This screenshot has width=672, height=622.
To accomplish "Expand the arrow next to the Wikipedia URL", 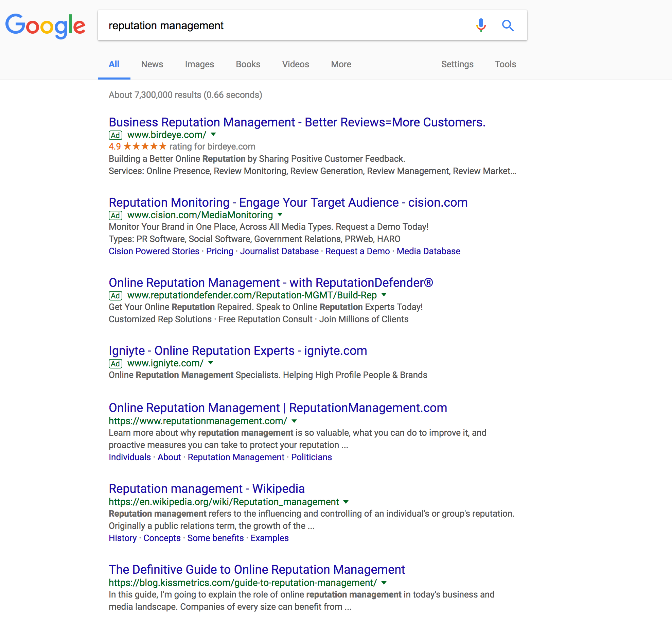I will pos(346,502).
